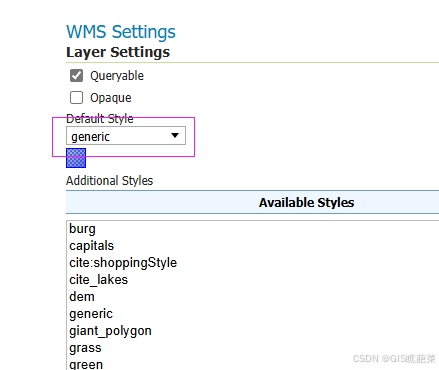
Task: Open the Default Style dropdown
Action: coord(126,136)
